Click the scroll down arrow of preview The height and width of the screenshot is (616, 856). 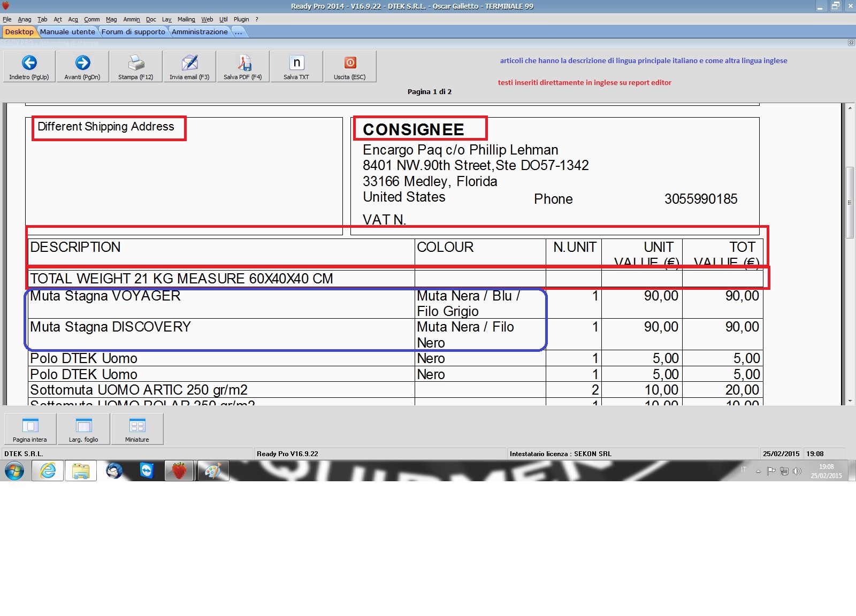click(850, 401)
